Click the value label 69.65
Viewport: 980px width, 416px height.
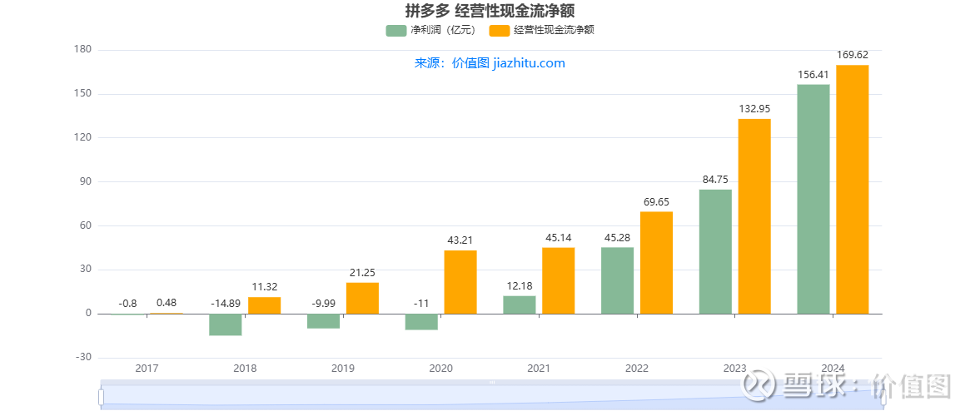coord(656,201)
